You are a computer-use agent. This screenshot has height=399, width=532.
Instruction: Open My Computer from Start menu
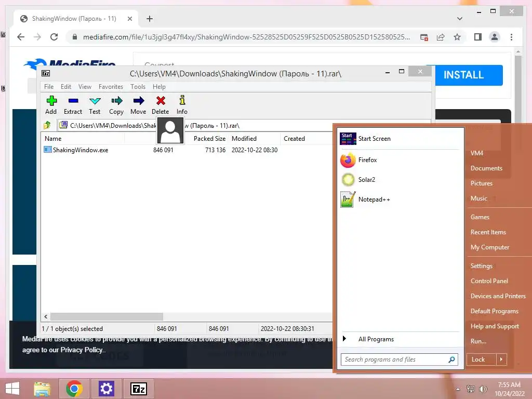coord(489,247)
